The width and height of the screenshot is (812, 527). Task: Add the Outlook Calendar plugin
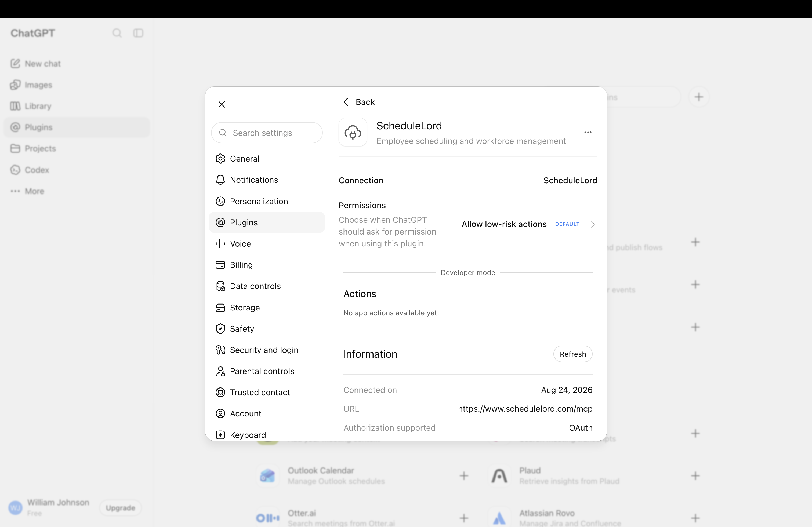tap(464, 475)
